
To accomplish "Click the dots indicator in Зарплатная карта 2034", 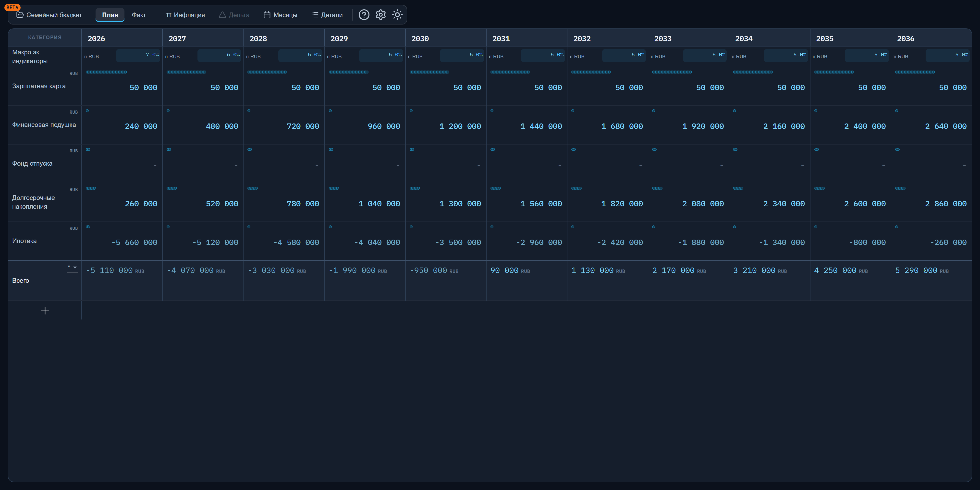I will tap(752, 72).
